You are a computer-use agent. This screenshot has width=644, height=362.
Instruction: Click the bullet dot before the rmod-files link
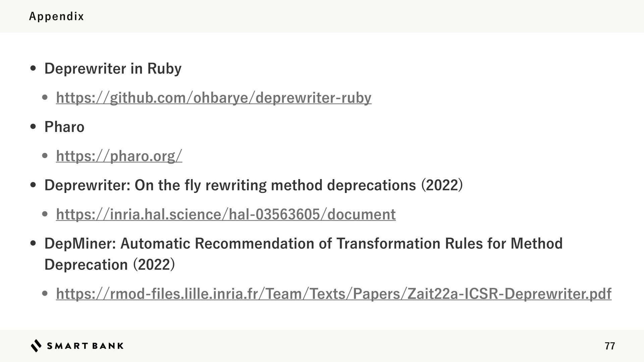coord(45,294)
